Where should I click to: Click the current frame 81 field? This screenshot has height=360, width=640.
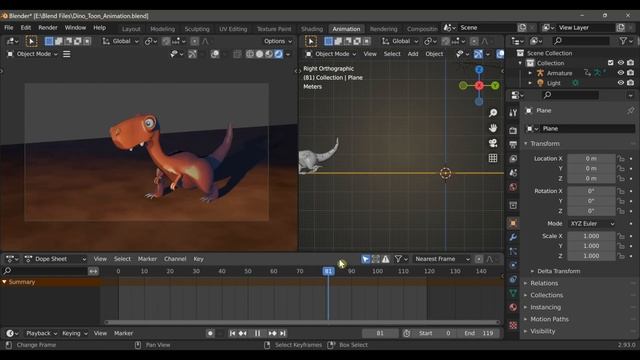tap(380, 333)
